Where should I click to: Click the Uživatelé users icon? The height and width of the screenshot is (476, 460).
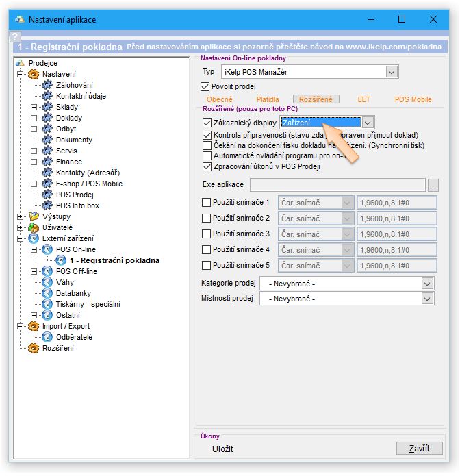tap(34, 227)
